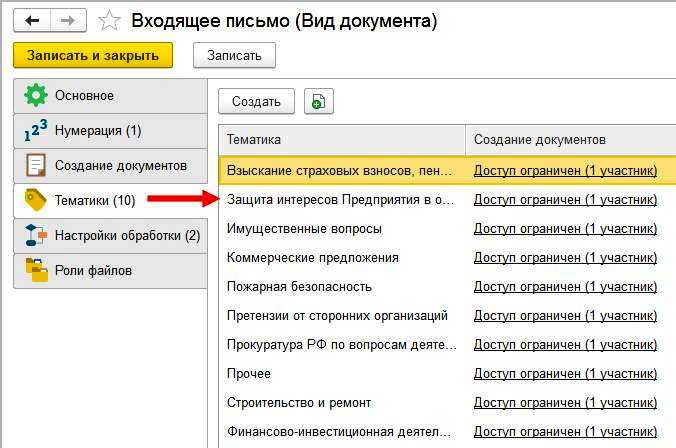
Task: Open access link for Взыскание страховых взносов row
Action: point(565,171)
